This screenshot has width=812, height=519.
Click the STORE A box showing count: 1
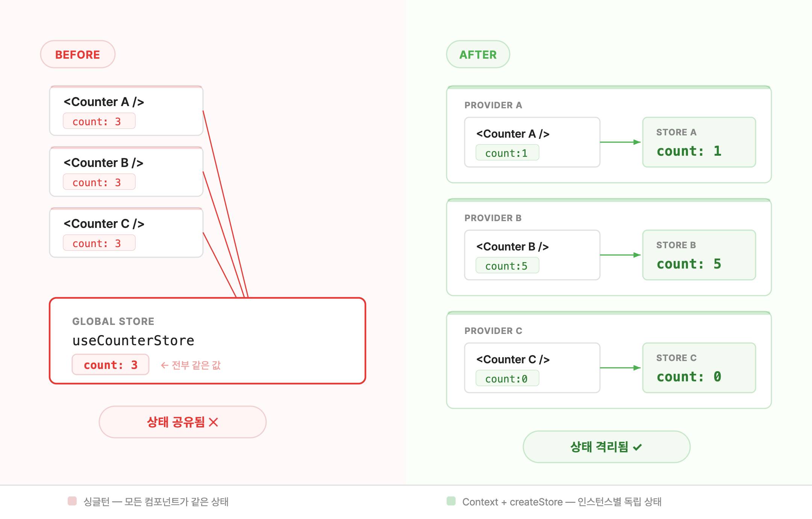tap(699, 142)
